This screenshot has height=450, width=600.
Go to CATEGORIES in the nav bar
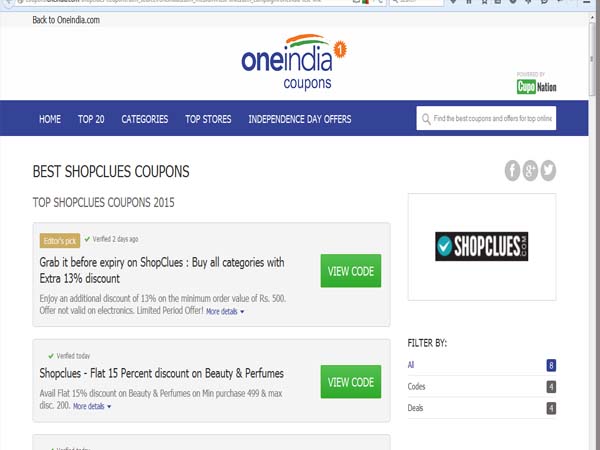145,120
